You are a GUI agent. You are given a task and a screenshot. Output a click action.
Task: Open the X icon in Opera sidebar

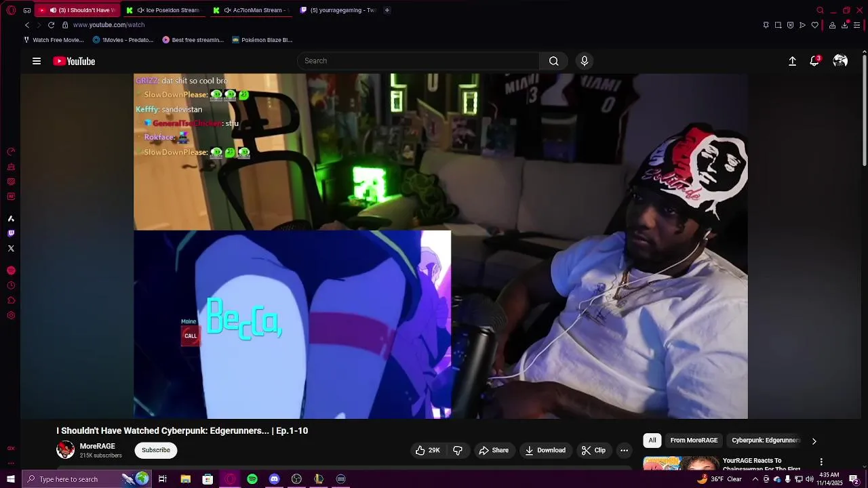pos(11,248)
